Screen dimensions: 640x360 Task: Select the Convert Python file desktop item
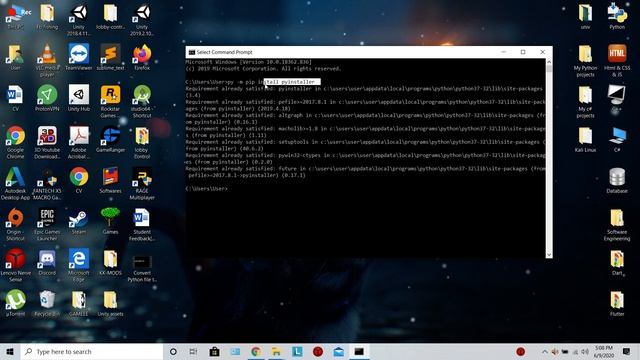point(142,268)
